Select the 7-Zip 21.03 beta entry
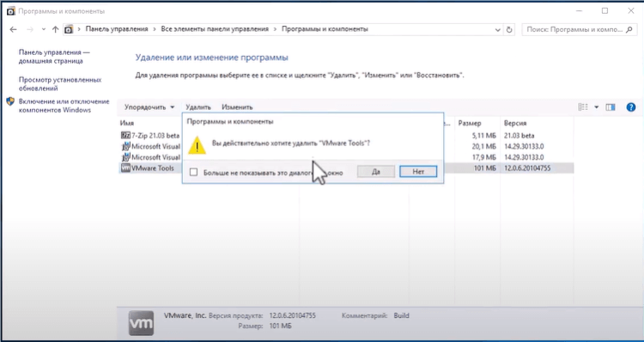Viewport: 644px width, 342px height. tap(155, 135)
